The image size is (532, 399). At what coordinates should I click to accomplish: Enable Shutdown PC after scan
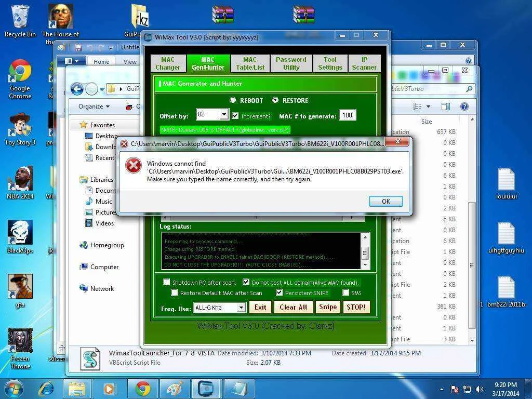pos(167,282)
